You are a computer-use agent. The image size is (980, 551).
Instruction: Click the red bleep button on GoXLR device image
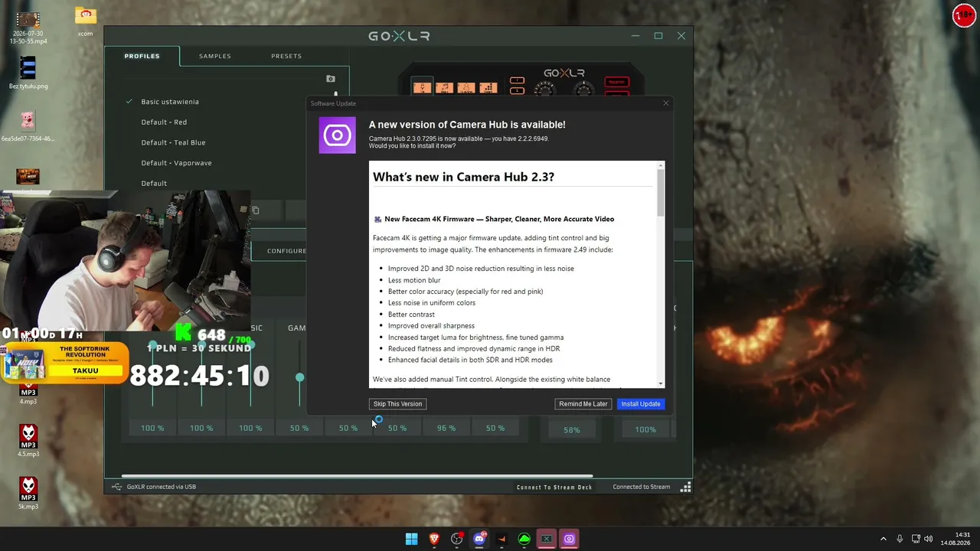click(x=616, y=82)
